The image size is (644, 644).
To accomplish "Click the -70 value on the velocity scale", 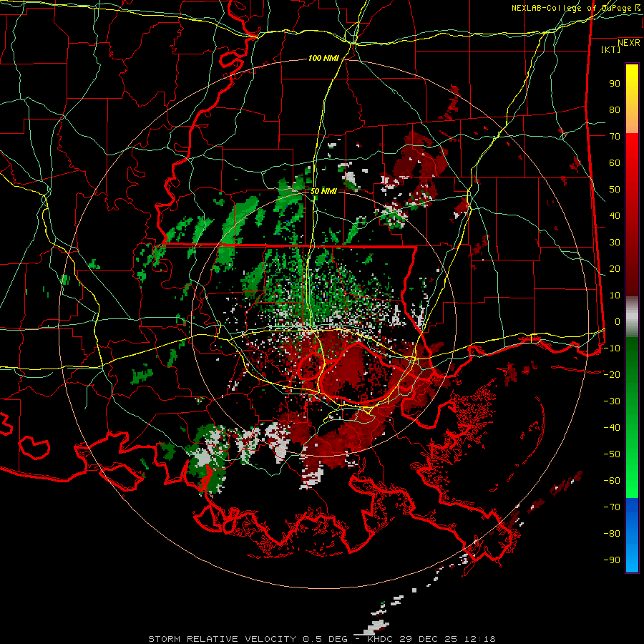I will [x=612, y=507].
